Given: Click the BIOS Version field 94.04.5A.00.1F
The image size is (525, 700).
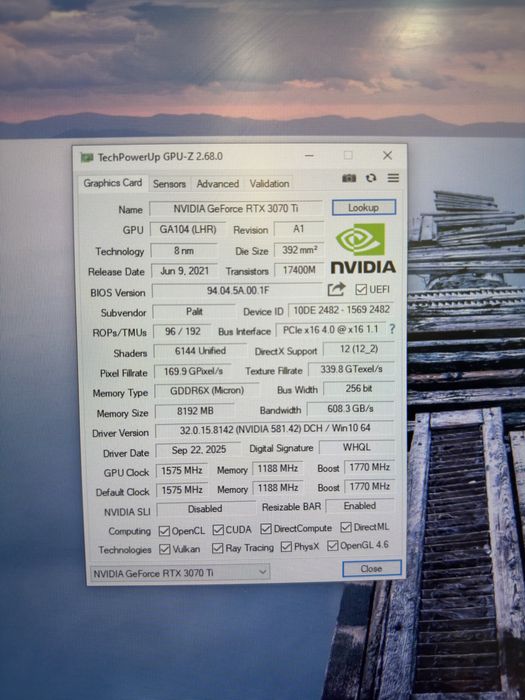Looking at the screenshot, I should tap(237, 290).
